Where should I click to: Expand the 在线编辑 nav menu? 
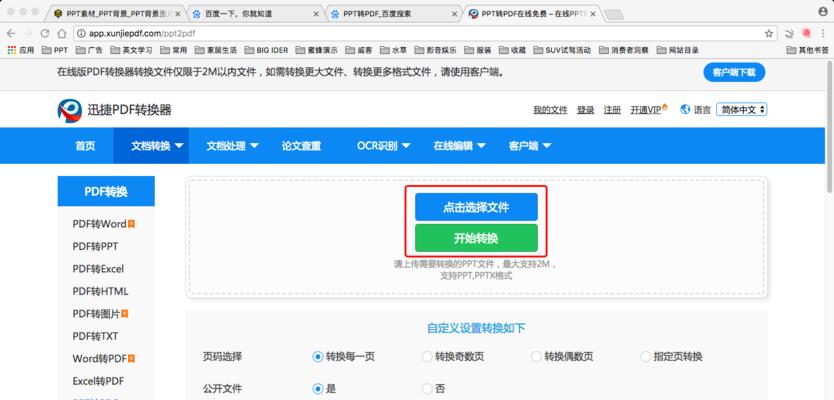(460, 146)
